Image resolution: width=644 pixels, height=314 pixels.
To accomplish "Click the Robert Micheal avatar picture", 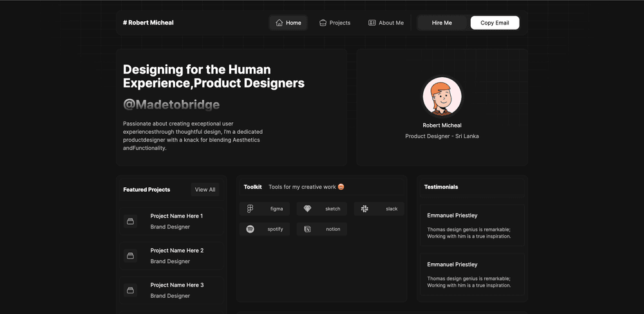I will (x=442, y=97).
